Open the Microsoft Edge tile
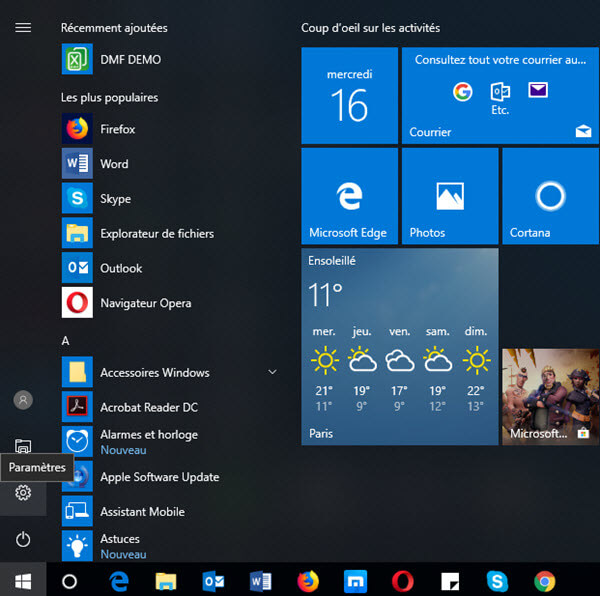Screen dimensions: 600x596 [x=348, y=196]
